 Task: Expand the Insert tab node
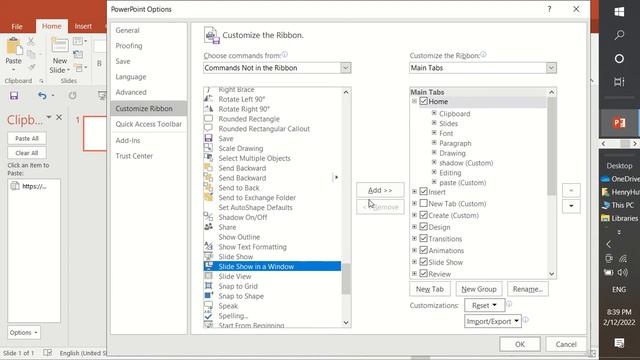click(x=414, y=191)
